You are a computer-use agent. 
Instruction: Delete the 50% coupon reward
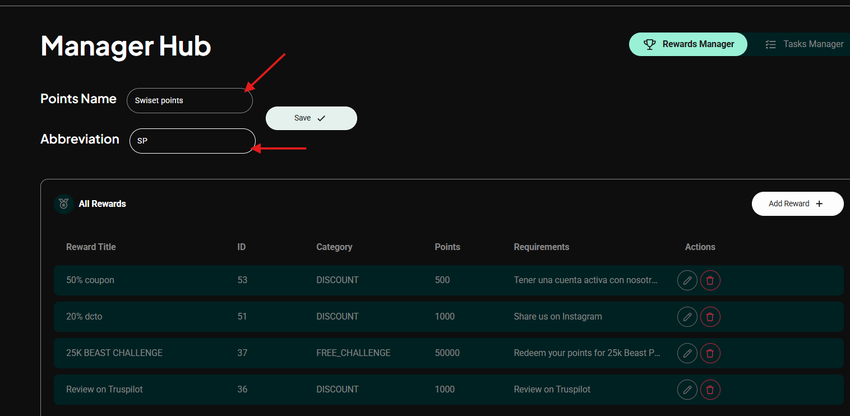[x=710, y=280]
